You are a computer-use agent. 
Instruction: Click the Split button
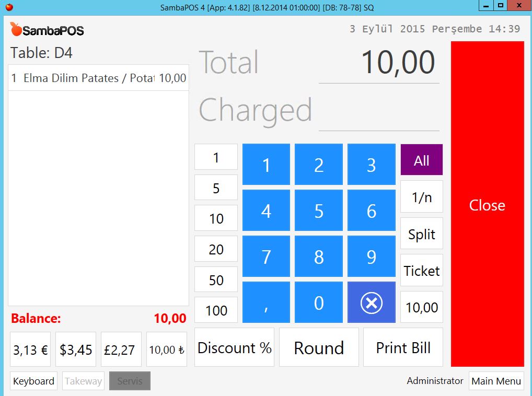click(x=421, y=234)
